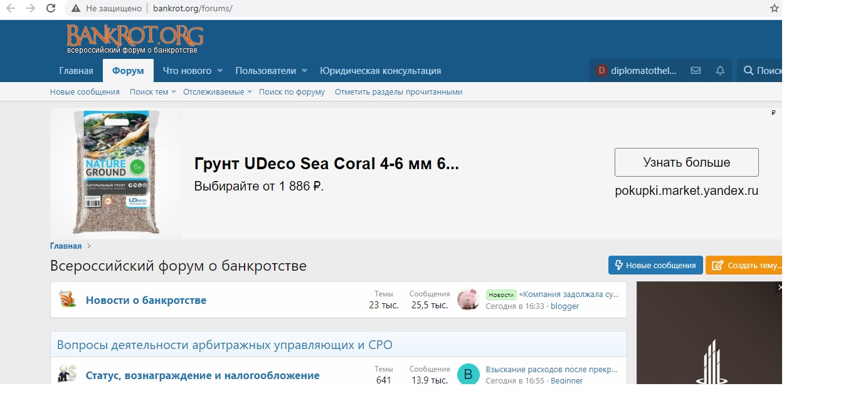
Task: Click the Bankrot.org logo
Action: tap(135, 39)
